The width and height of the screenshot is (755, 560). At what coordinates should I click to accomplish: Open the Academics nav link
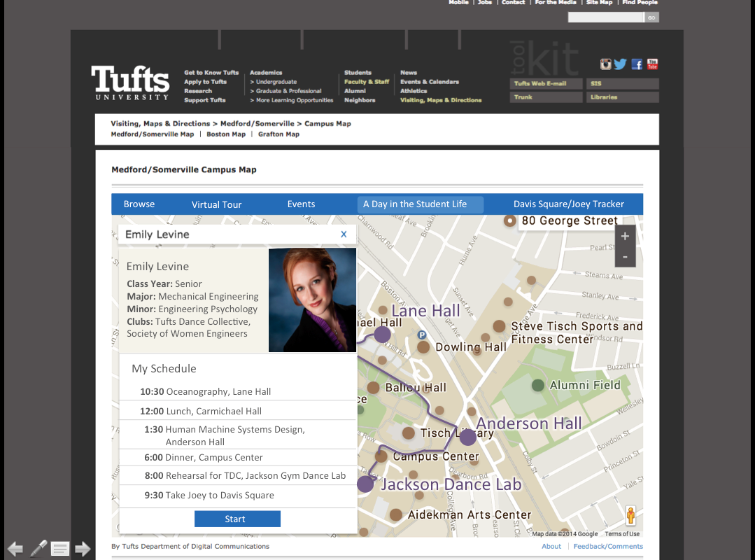(x=266, y=73)
